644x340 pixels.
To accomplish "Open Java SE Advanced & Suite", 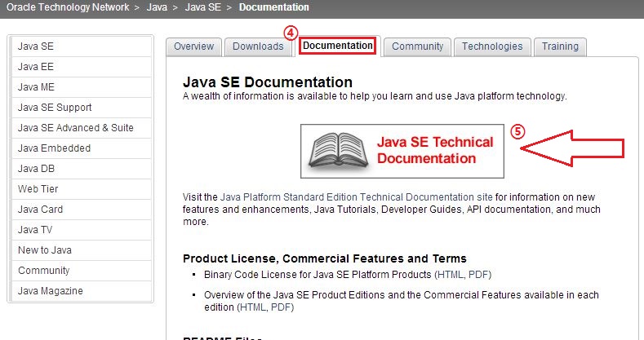I will pyautogui.click(x=75, y=128).
